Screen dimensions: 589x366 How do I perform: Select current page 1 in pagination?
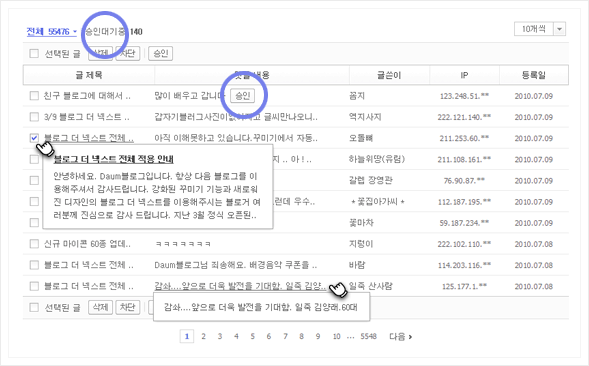[x=187, y=336]
